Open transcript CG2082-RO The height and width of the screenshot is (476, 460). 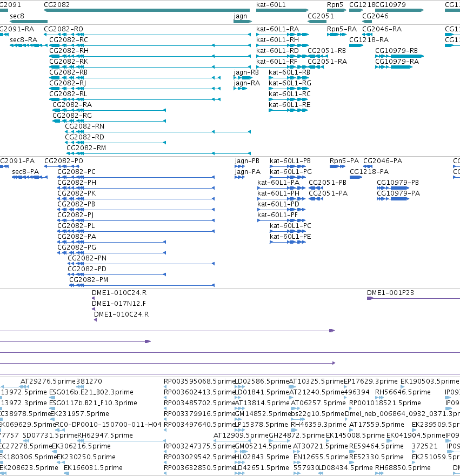click(x=147, y=35)
